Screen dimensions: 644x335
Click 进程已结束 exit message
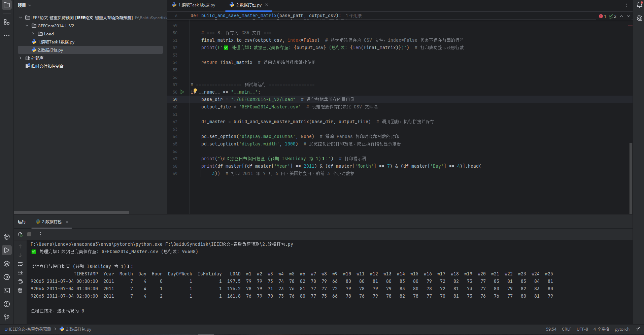coord(57,311)
